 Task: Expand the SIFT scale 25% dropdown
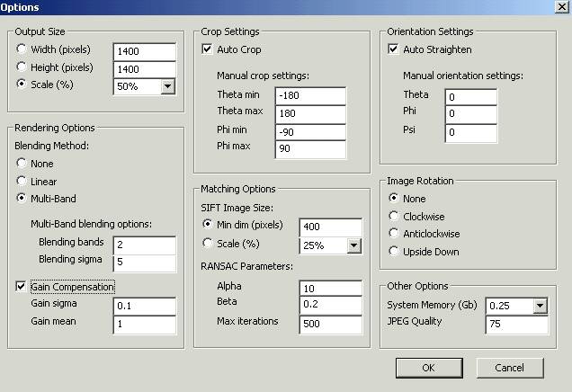[x=353, y=245]
